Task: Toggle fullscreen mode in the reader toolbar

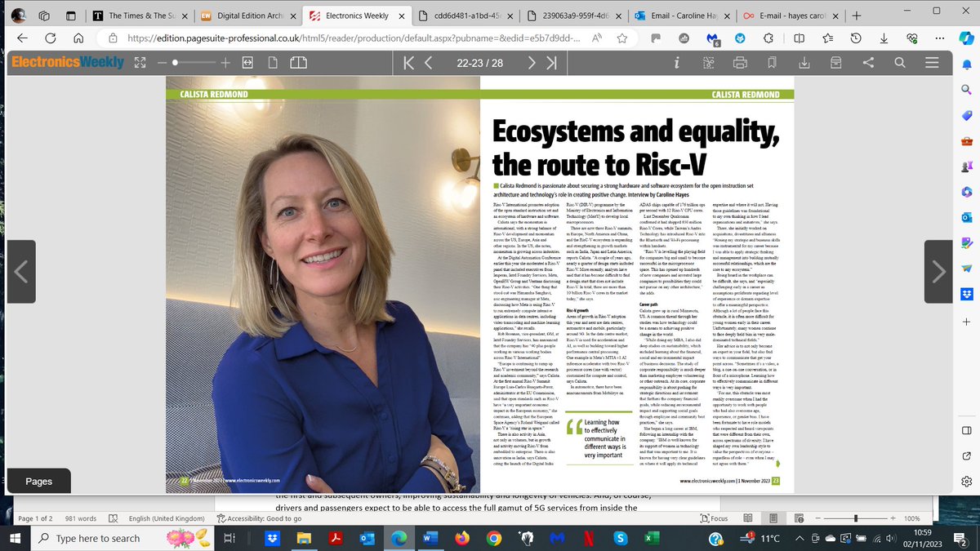Action: coord(139,63)
